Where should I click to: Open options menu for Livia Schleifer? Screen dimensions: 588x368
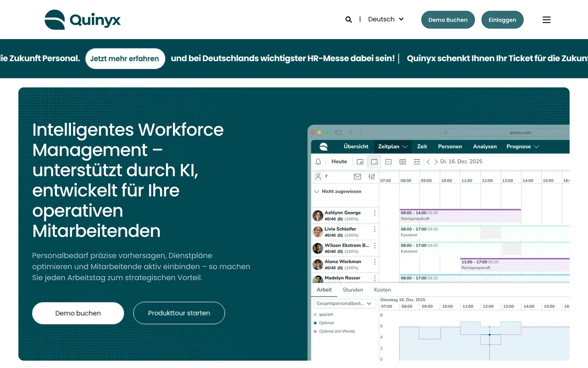(374, 229)
